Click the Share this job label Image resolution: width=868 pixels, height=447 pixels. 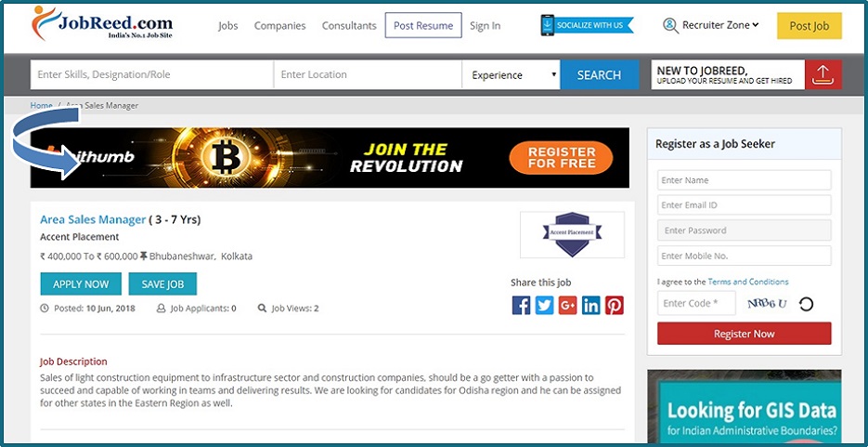pos(541,283)
